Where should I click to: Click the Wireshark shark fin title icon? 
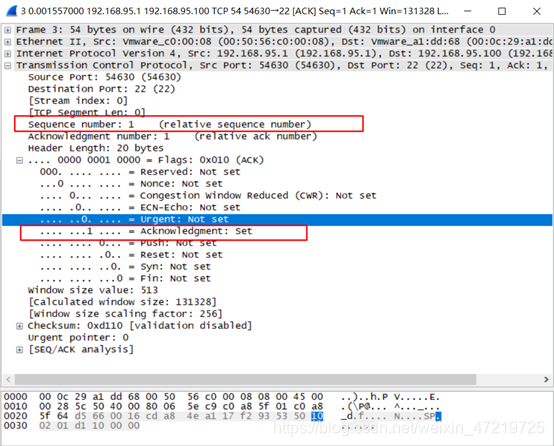click(x=11, y=11)
